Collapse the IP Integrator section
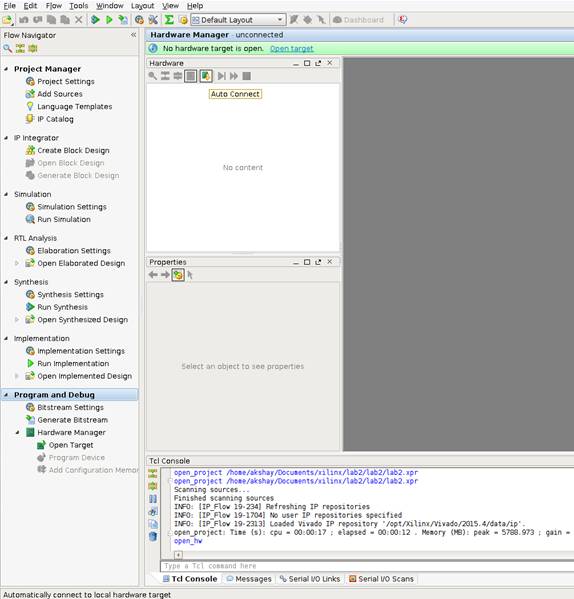Viewport: 574px width, 599px height. pyautogui.click(x=6, y=138)
